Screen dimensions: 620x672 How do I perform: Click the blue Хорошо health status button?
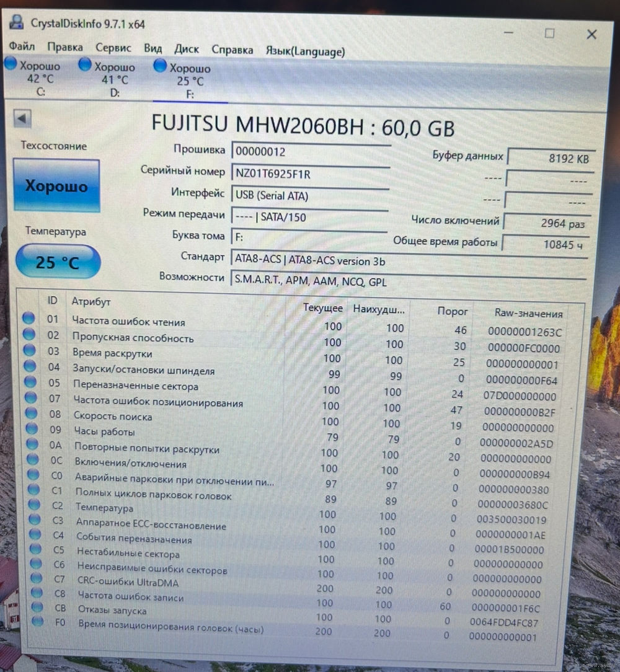[56, 185]
